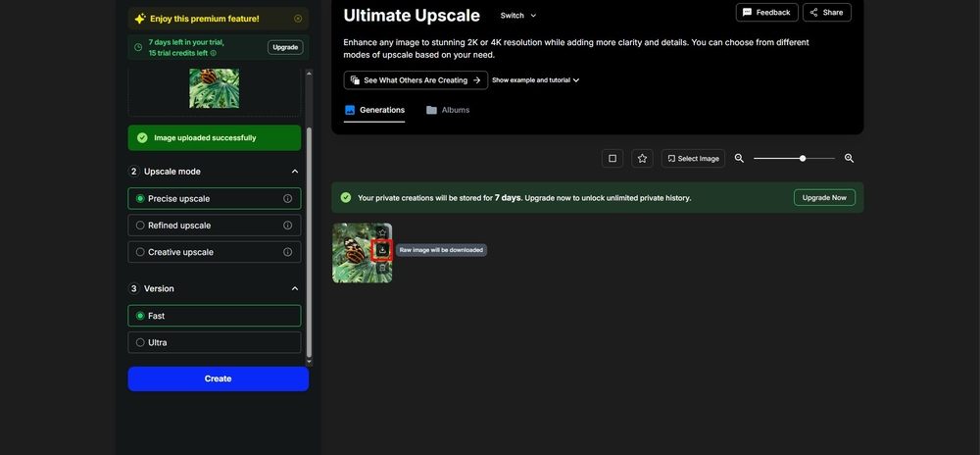Image resolution: width=980 pixels, height=455 pixels.
Task: Switch to the Albums tab
Action: (448, 110)
